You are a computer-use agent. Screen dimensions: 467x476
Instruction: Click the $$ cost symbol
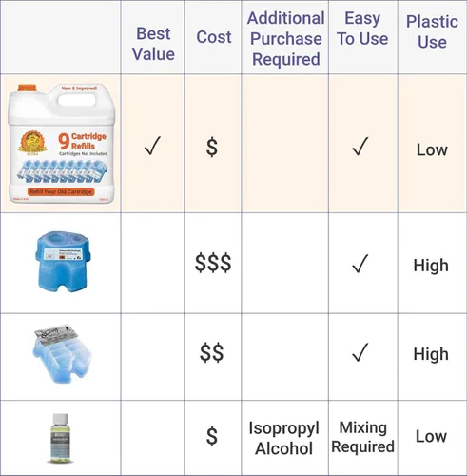pyautogui.click(x=212, y=352)
